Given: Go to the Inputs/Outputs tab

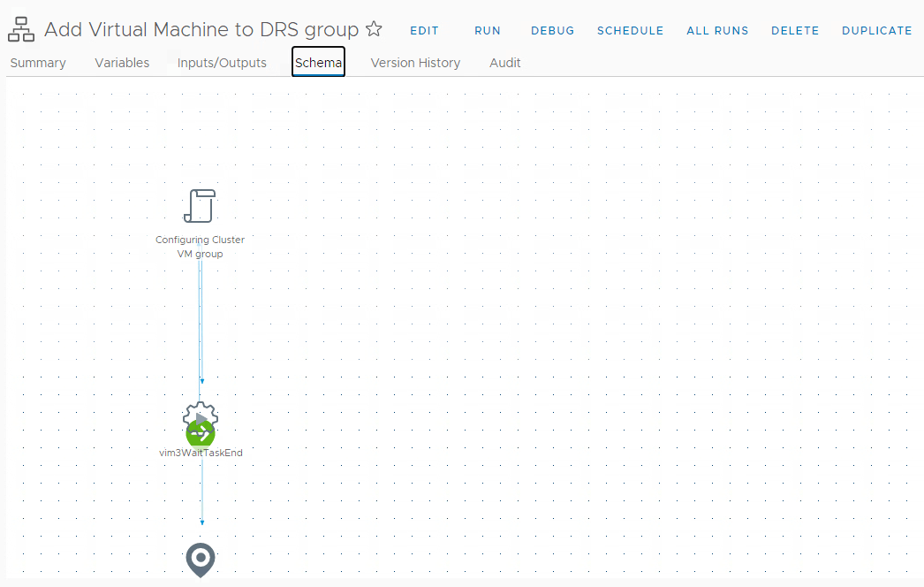Looking at the screenshot, I should pos(222,63).
